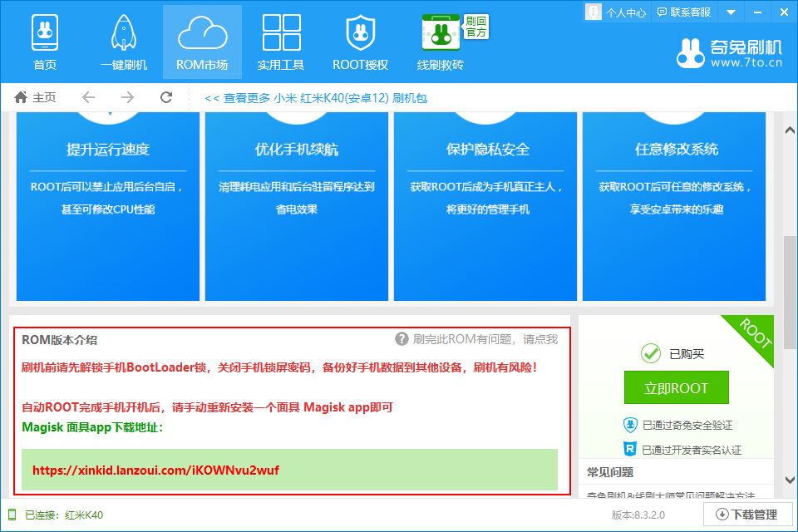
Task: Refresh the page with reload icon
Action: click(166, 97)
